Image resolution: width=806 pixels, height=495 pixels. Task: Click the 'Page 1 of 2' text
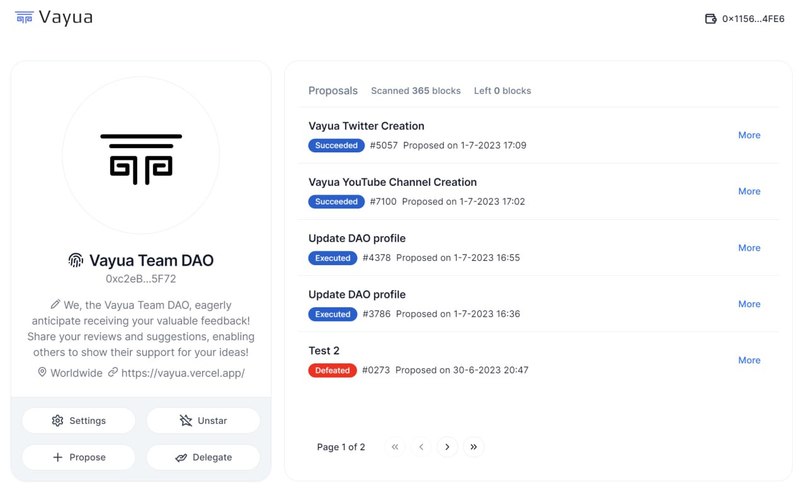tap(341, 447)
